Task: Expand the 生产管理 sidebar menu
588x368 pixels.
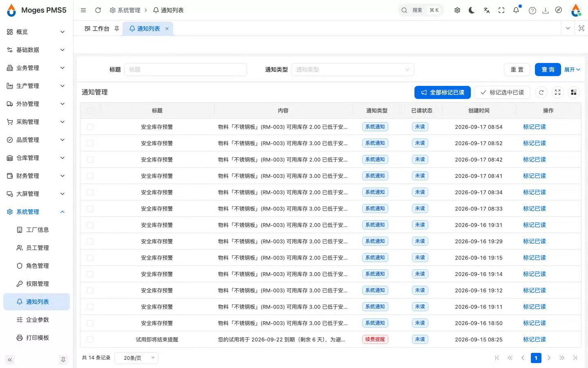Action: pos(36,86)
